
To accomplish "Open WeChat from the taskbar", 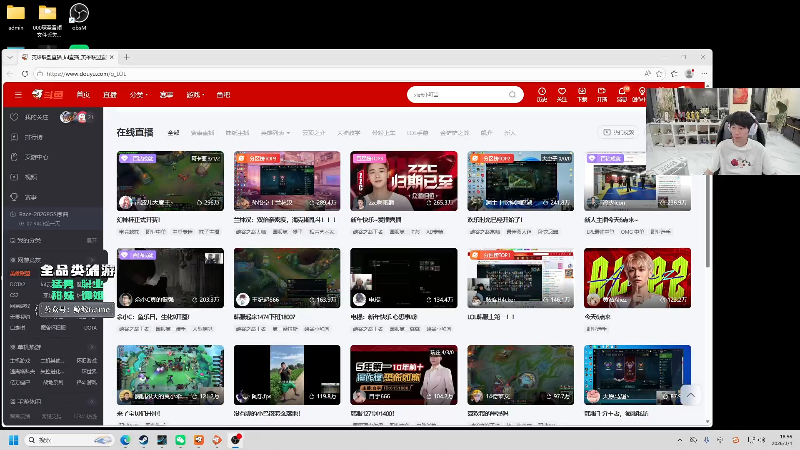I will 180,440.
